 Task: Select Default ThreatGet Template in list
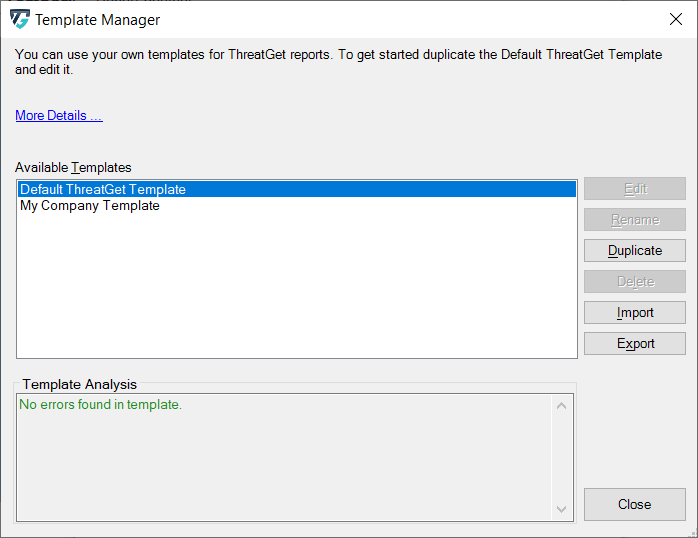click(x=297, y=189)
